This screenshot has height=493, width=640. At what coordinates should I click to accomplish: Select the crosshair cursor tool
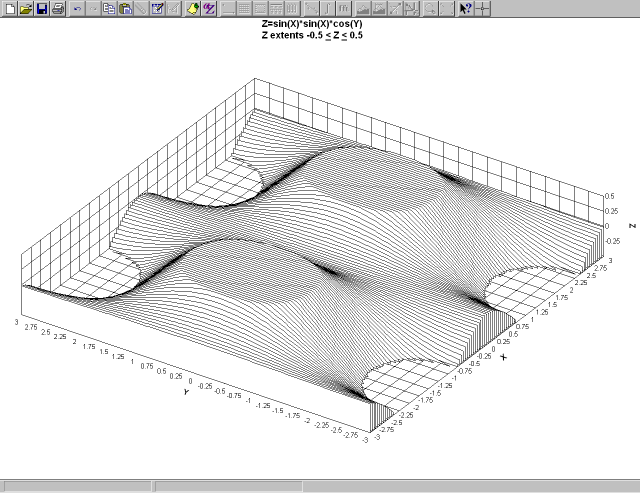click(482, 9)
